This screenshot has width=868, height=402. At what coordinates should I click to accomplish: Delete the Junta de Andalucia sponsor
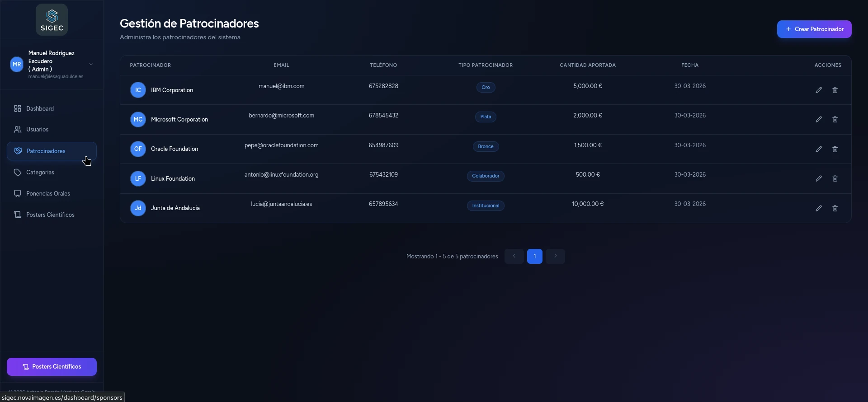pyautogui.click(x=835, y=208)
